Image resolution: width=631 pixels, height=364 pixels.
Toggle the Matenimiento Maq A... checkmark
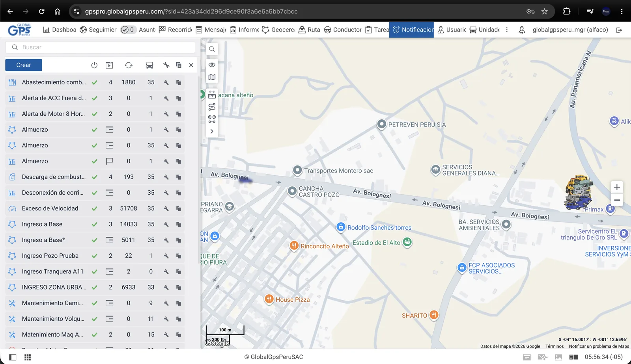(95, 334)
